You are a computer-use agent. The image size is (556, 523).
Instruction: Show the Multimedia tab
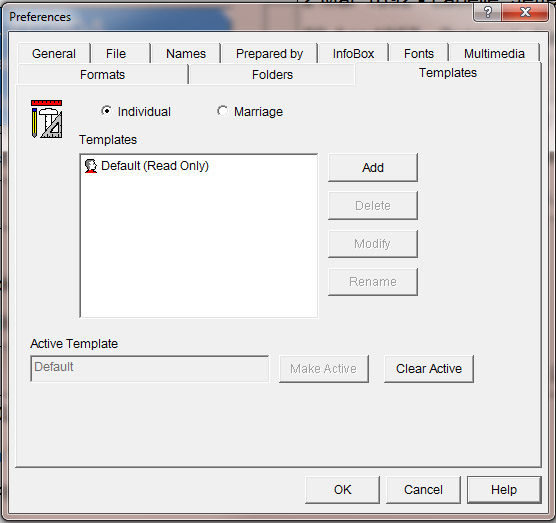[x=494, y=54]
